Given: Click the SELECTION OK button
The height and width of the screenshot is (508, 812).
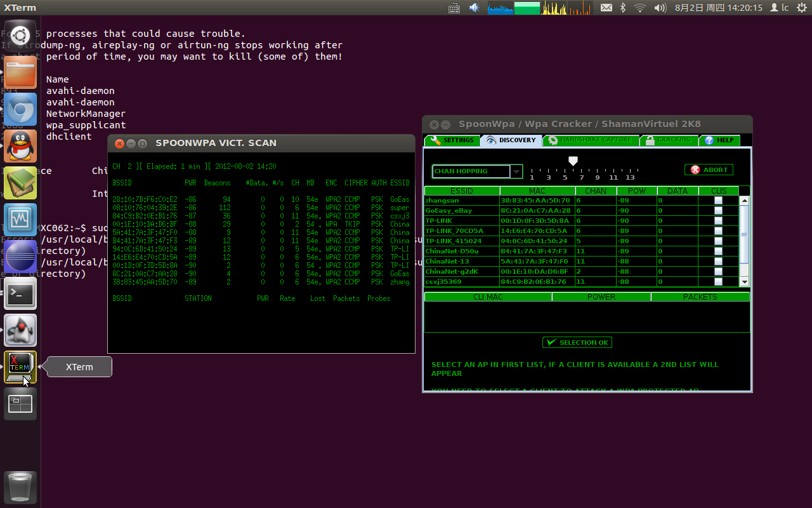Looking at the screenshot, I should click(x=577, y=343).
